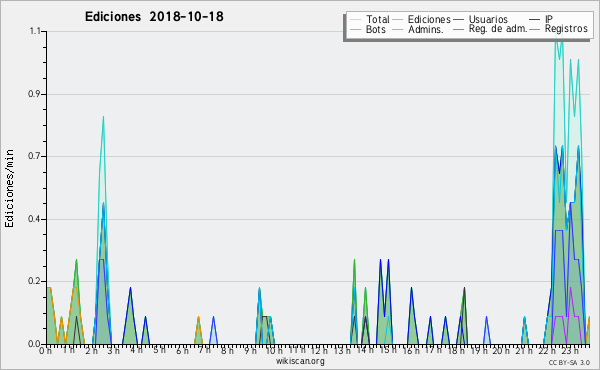The height and width of the screenshot is (370, 600).
Task: Click the CC BY-SA 3.0 license text
Action: [569, 363]
